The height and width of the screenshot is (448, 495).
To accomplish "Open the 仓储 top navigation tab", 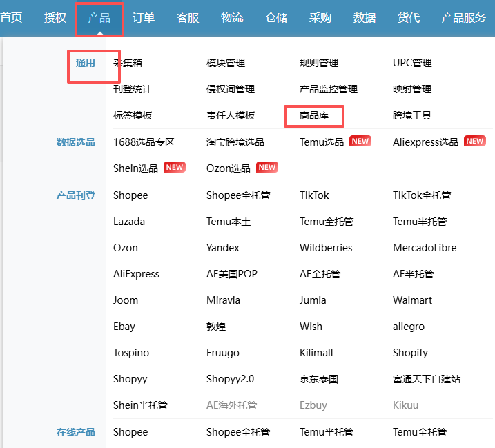I will pos(276,17).
